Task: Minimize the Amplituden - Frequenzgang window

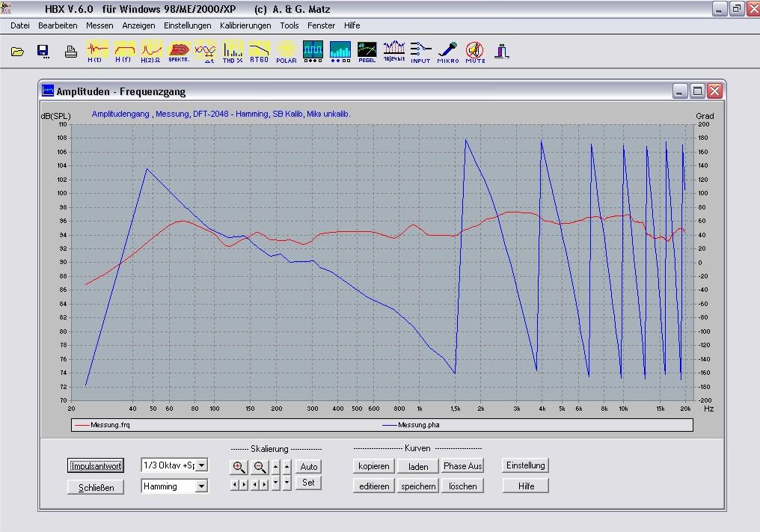Action: [x=680, y=91]
